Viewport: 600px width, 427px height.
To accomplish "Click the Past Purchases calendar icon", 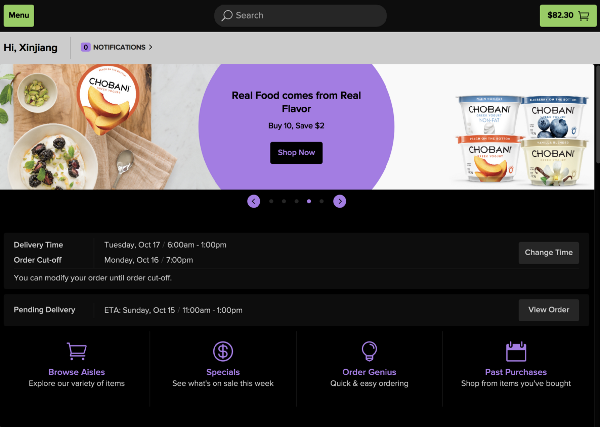I will [x=516, y=351].
